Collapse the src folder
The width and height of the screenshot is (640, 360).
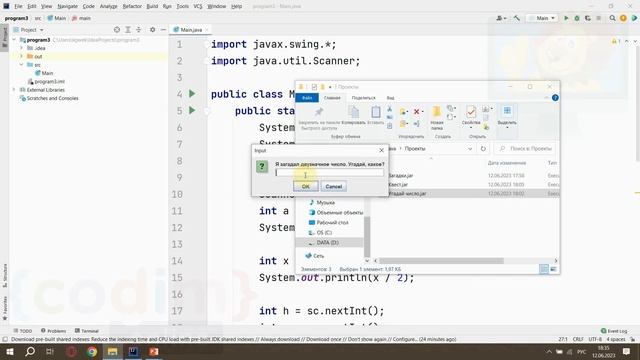(22, 64)
